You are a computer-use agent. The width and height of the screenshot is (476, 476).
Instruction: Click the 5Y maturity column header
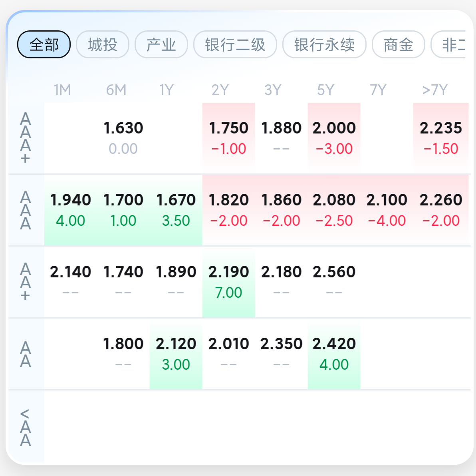[x=325, y=90]
